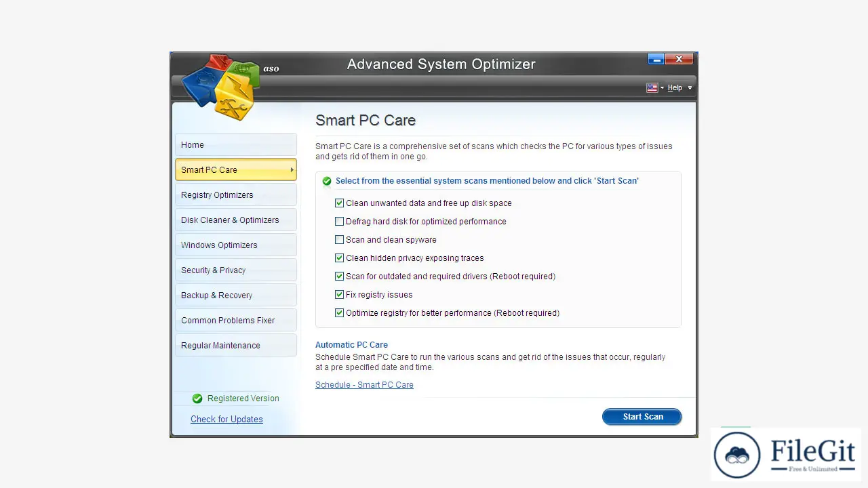Select Smart PC Care in sidebar
This screenshot has height=488, width=868.
click(x=236, y=169)
